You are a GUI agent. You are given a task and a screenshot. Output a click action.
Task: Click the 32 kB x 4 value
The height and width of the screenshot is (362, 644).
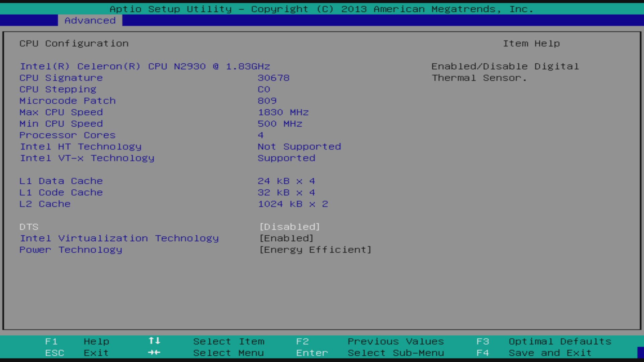point(286,192)
